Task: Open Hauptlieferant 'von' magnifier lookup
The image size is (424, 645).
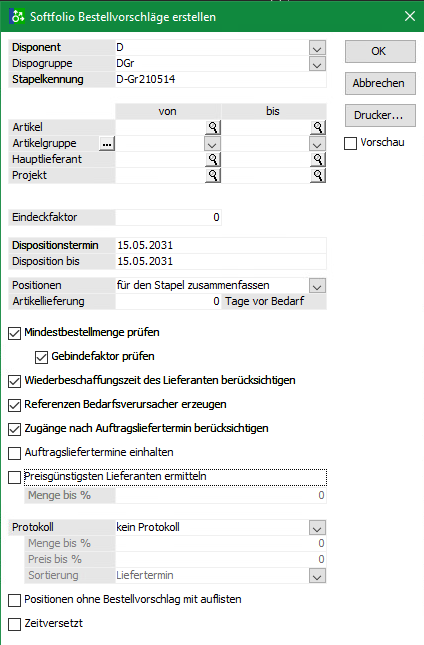Action: [x=213, y=159]
